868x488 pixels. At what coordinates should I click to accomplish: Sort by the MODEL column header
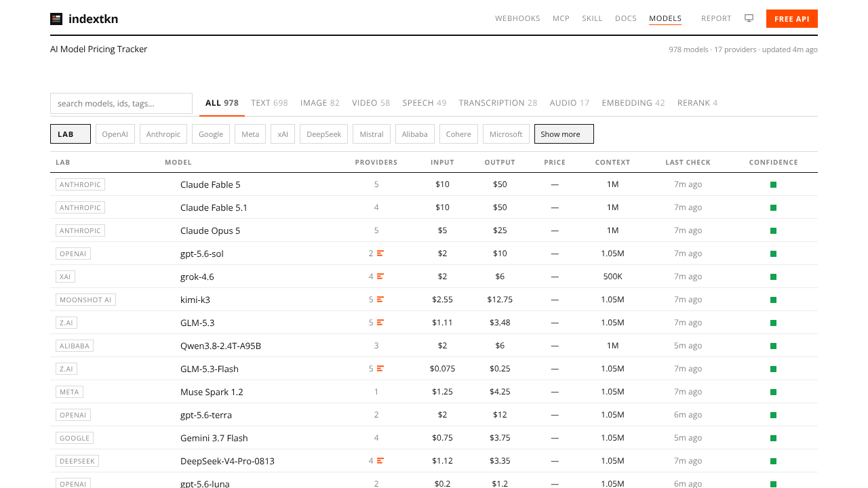pos(178,162)
